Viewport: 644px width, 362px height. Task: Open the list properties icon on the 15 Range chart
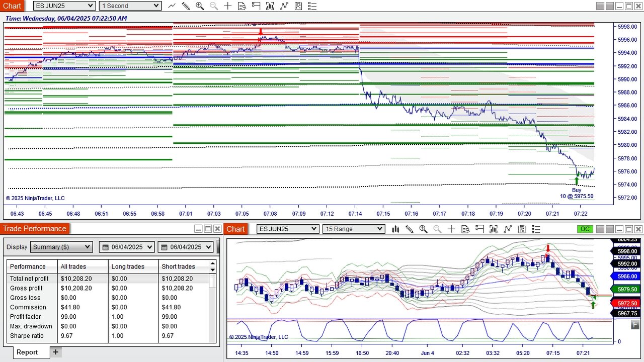536,229
